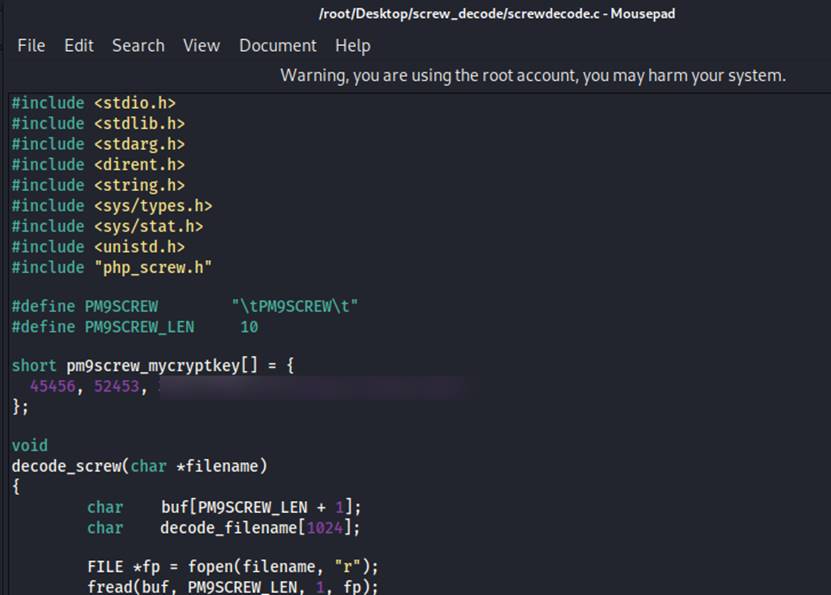Screen dimensions: 831x595
Task: Open the File menu
Action: pos(31,46)
